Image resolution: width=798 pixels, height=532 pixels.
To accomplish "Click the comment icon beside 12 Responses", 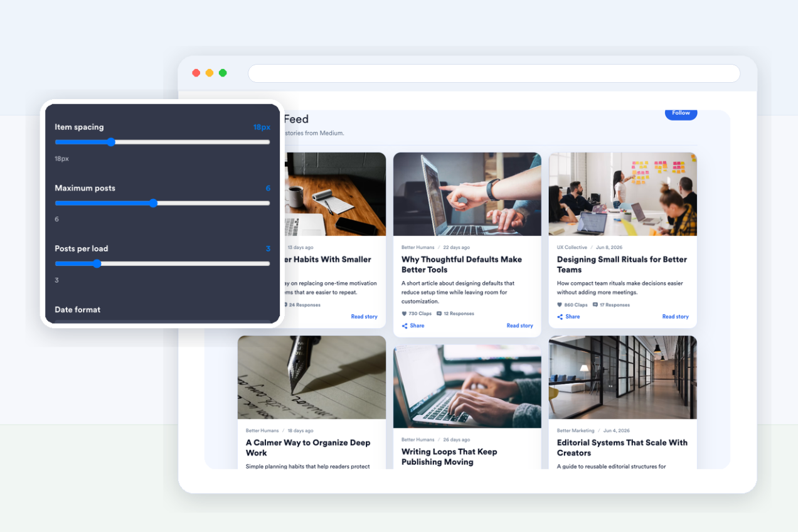I will 439,314.
